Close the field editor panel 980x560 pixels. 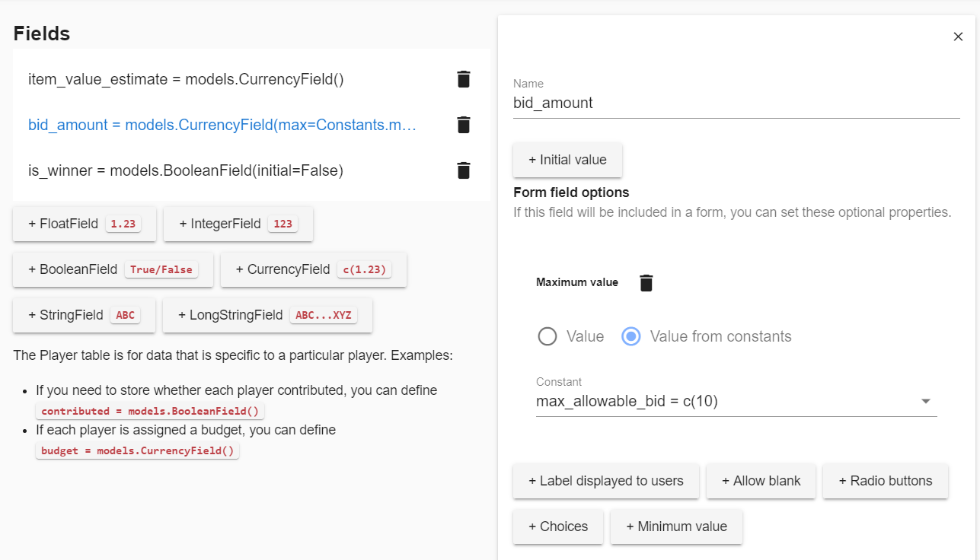959,37
